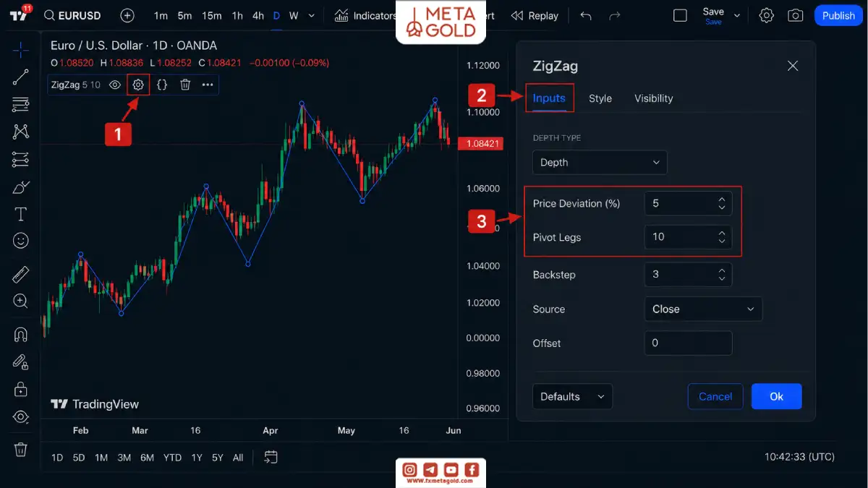Remove the ZigZag indicator from the chart
The image size is (868, 488).
(185, 85)
